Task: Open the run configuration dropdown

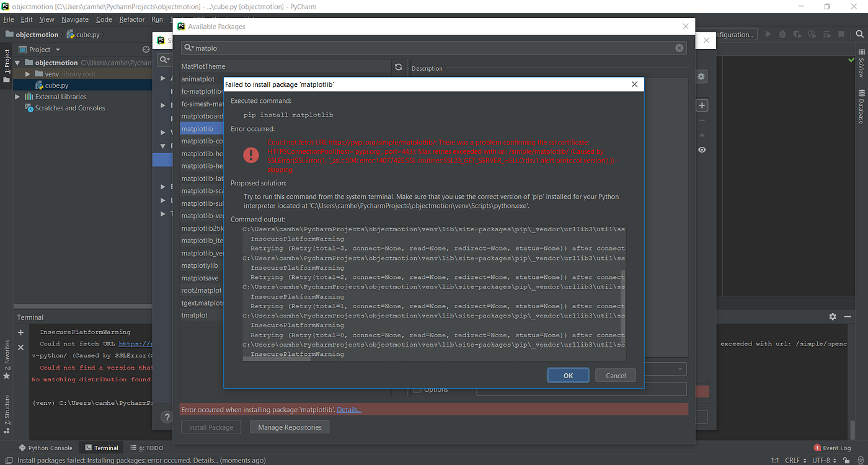Action: pos(735,35)
